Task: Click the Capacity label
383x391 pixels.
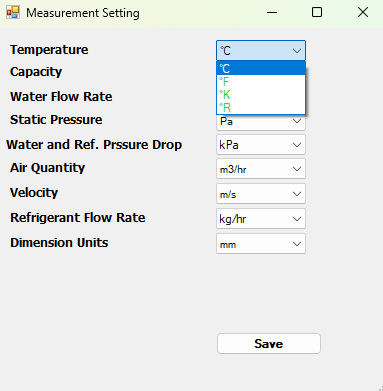Action: coord(36,72)
